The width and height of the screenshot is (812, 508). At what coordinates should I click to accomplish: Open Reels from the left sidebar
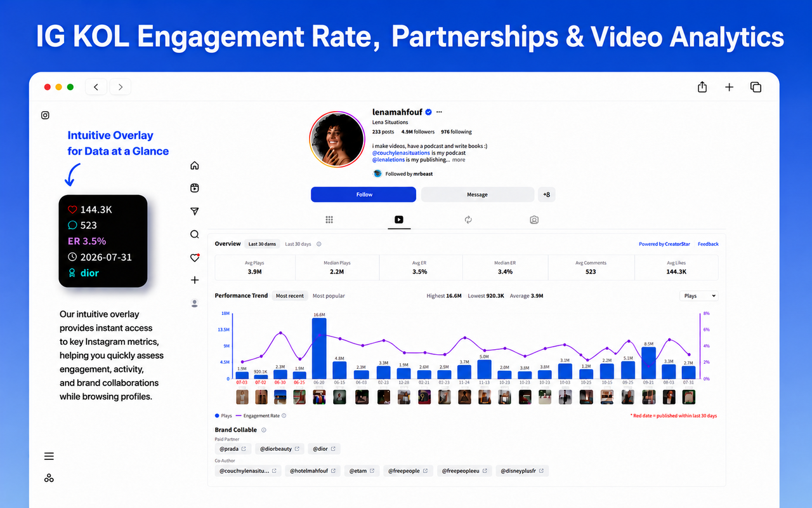[x=195, y=188]
